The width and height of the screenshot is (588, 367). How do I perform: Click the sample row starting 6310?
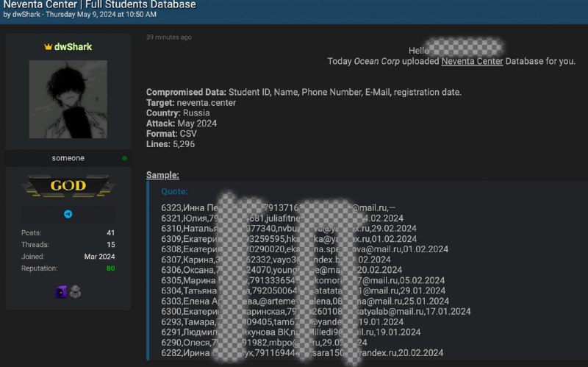pos(289,229)
